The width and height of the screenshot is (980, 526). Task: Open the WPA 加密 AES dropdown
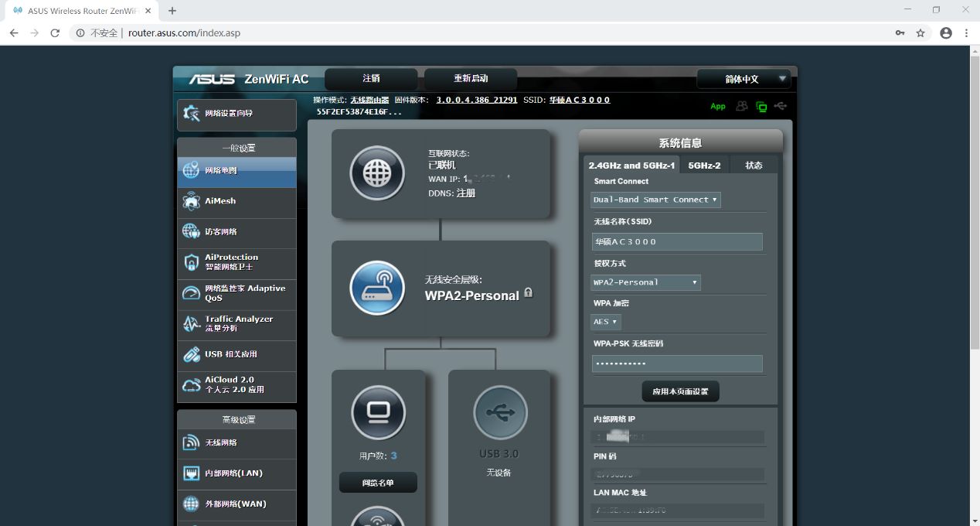point(605,322)
